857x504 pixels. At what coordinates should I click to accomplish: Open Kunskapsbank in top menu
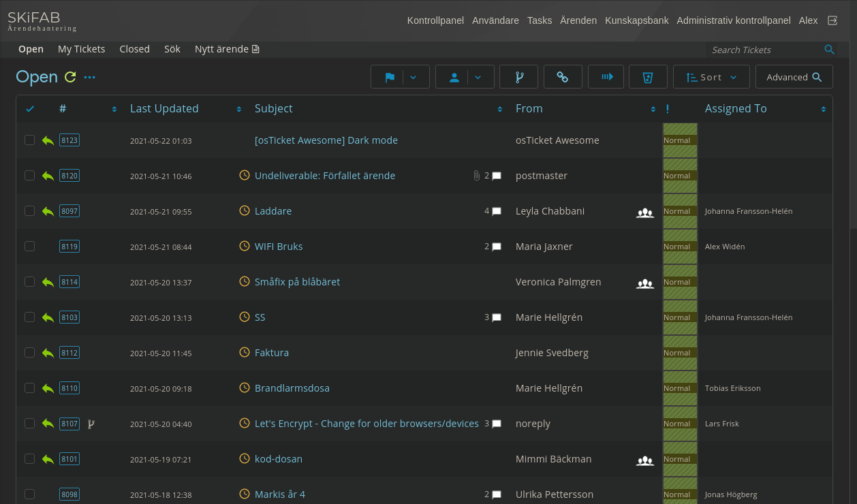636,20
